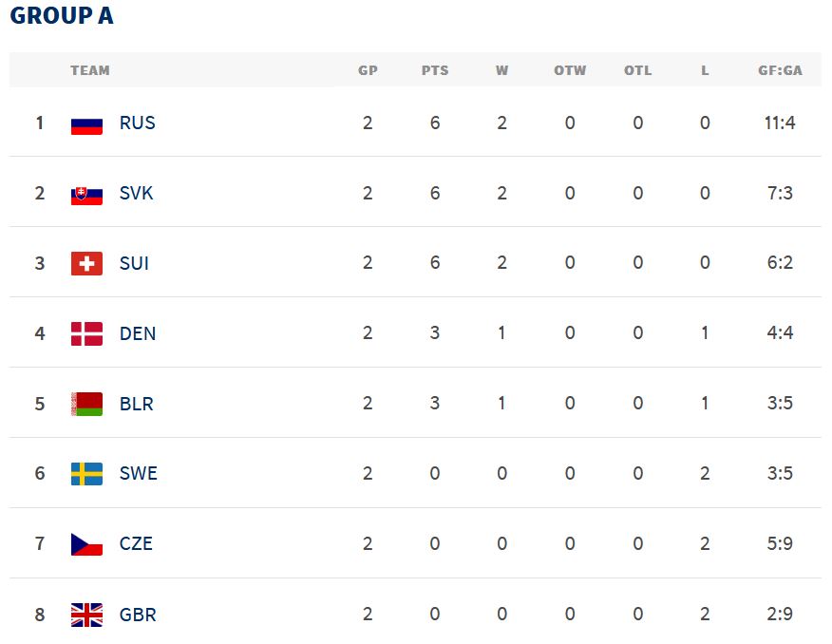Click the GP column header

pyautogui.click(x=368, y=70)
